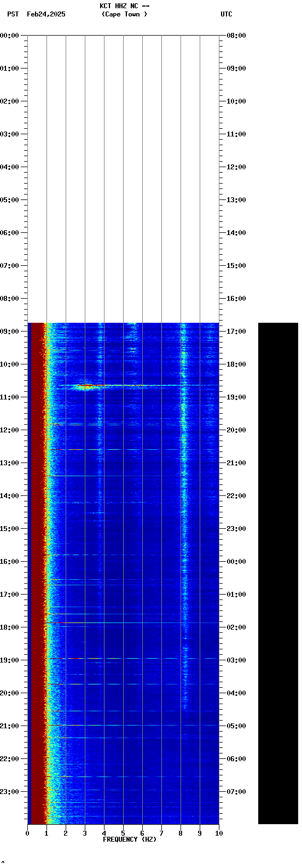Click the 23:00 PST time label
Viewport: 302px width, 868px height.
[x=10, y=792]
